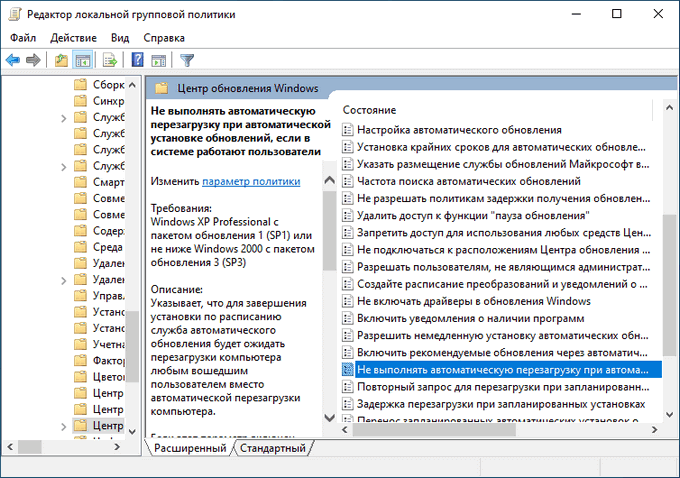Open the Файл menu
Image resolution: width=680 pixels, height=478 pixels.
(23, 38)
